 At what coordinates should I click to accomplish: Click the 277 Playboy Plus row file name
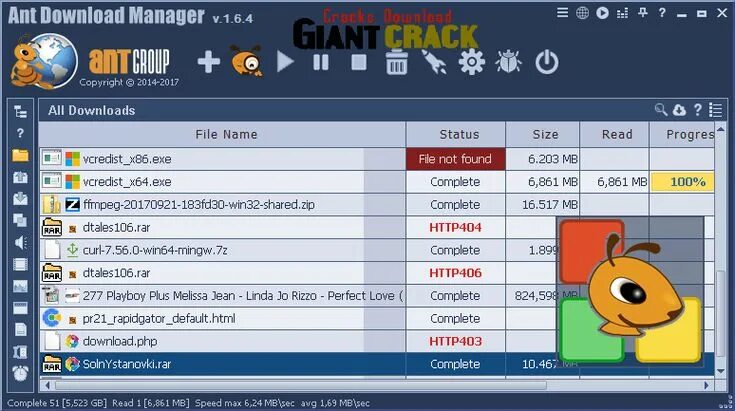[x=242, y=296]
